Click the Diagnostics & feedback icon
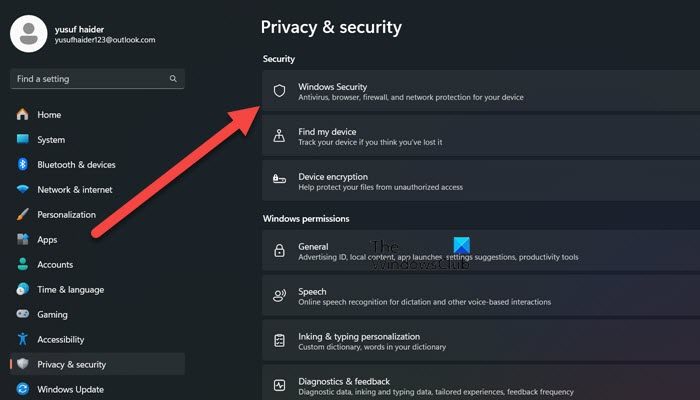Image resolution: width=700 pixels, height=400 pixels. [x=279, y=385]
